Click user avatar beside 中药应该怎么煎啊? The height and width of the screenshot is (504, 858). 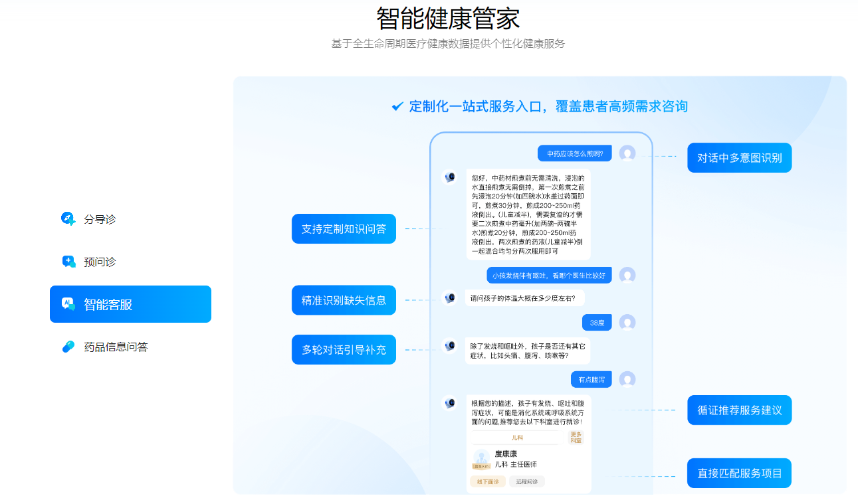point(627,153)
